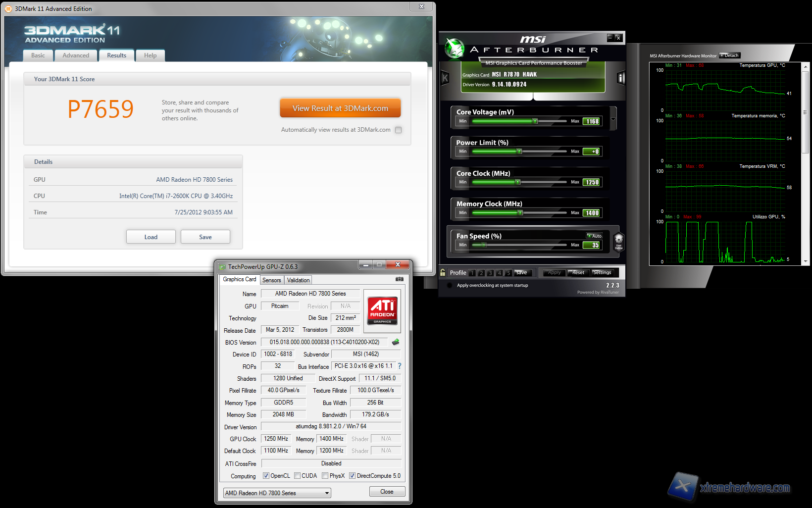Click the Bus Interface question mark icon

point(399,366)
